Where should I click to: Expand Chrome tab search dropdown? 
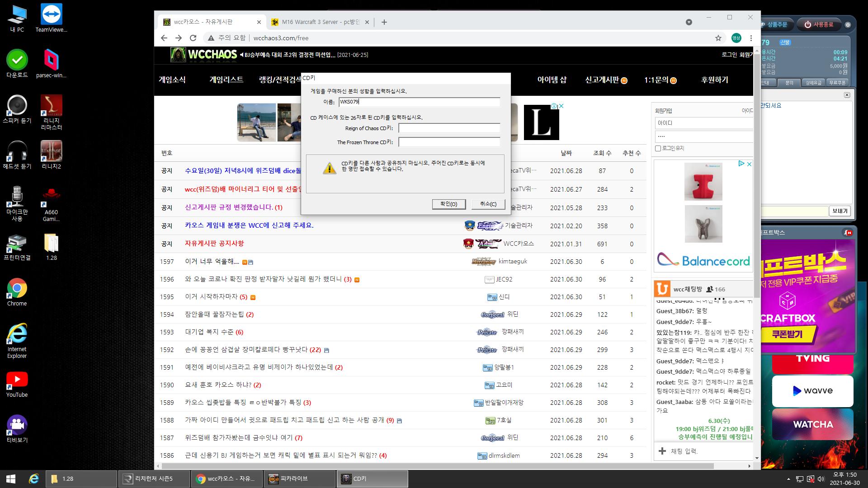(x=689, y=22)
